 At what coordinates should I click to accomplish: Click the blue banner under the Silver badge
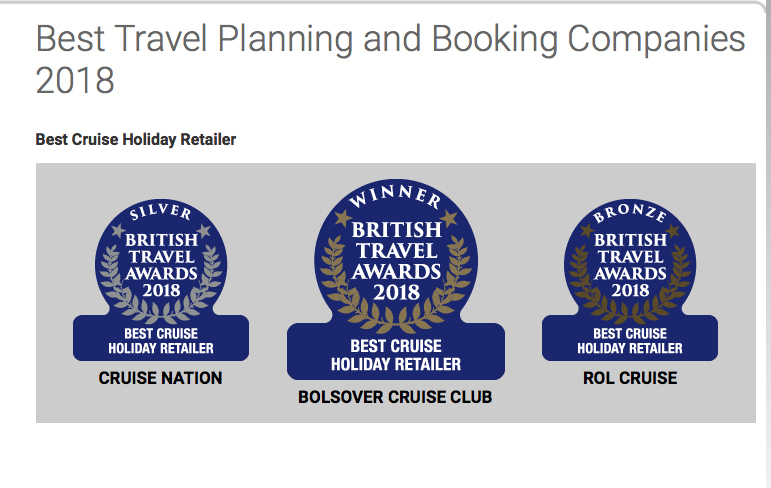tap(160, 340)
